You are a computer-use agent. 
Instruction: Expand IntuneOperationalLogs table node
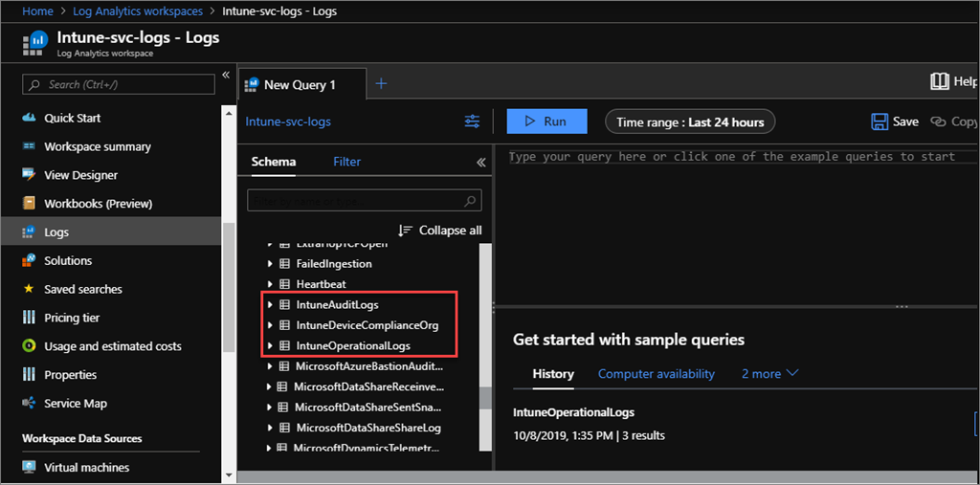click(269, 345)
